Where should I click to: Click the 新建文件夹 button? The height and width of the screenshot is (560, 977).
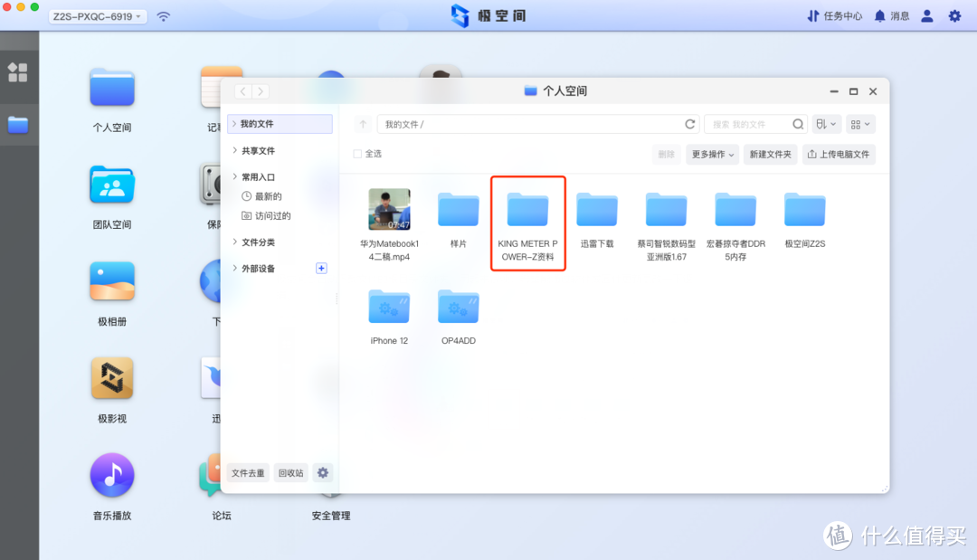point(770,154)
